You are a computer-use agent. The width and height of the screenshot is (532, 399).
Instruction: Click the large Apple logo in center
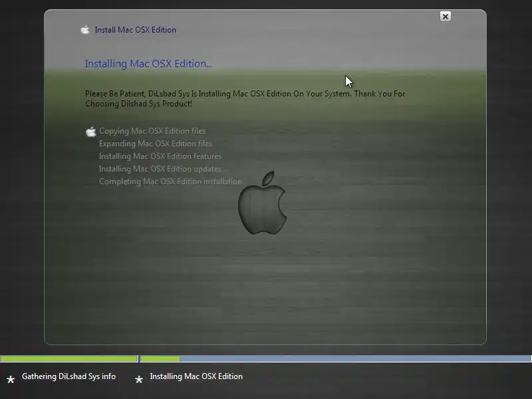262,203
